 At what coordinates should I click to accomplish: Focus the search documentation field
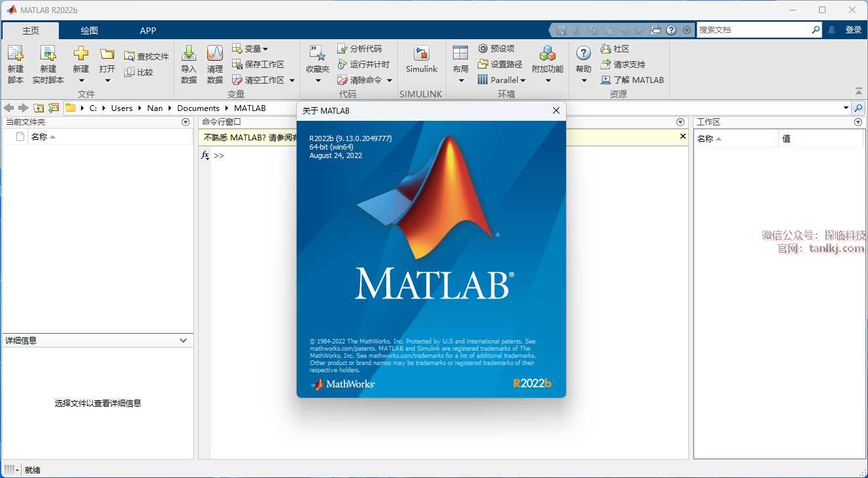754,30
